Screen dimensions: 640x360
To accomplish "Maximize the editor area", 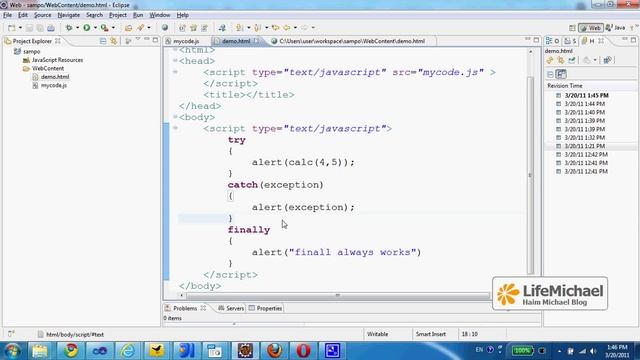I will click(x=536, y=40).
